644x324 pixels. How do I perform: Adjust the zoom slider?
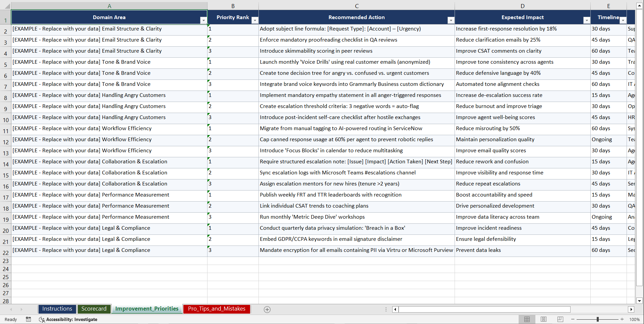tap(598, 319)
